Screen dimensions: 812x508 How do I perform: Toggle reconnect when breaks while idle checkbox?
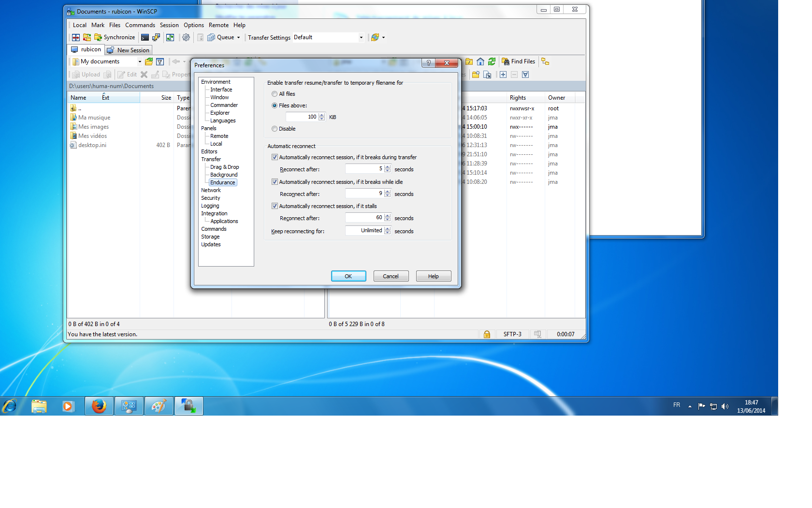click(275, 182)
